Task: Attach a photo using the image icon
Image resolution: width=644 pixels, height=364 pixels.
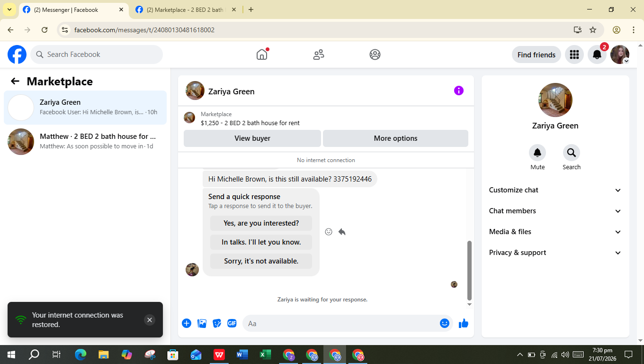Action: (202, 323)
